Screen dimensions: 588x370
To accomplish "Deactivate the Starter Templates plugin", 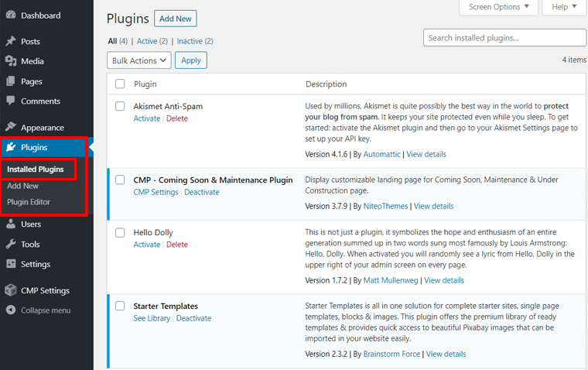I will click(x=194, y=318).
